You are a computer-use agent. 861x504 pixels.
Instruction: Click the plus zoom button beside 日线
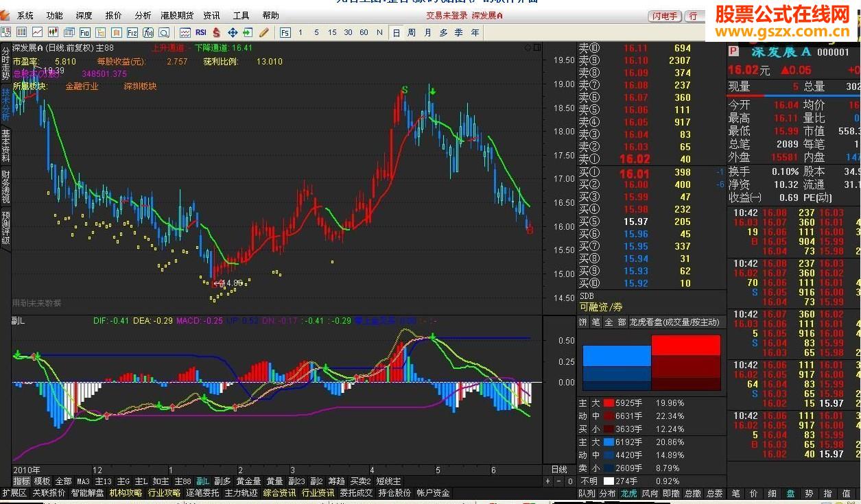547,481
